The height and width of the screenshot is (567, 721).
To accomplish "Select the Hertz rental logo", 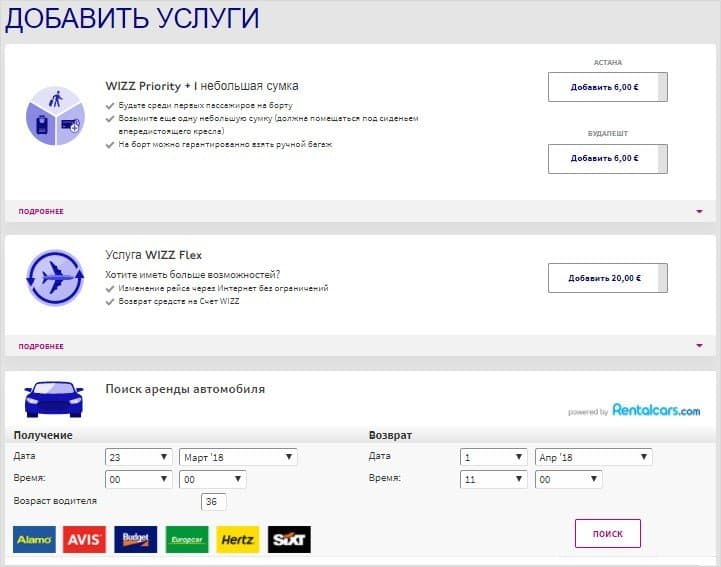I will pyautogui.click(x=238, y=539).
